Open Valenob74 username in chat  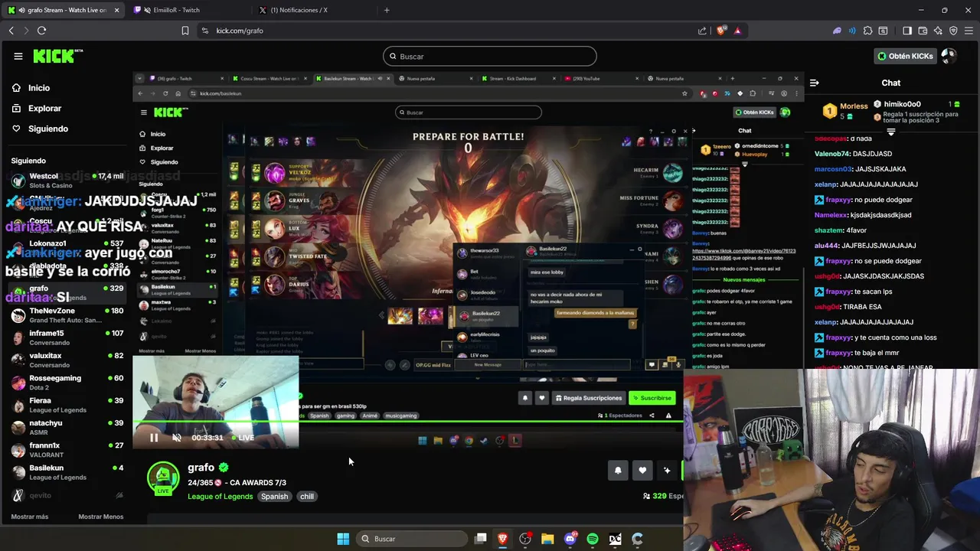832,154
